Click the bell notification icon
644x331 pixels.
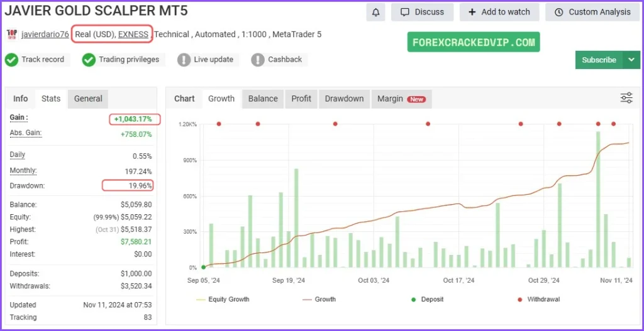click(375, 13)
